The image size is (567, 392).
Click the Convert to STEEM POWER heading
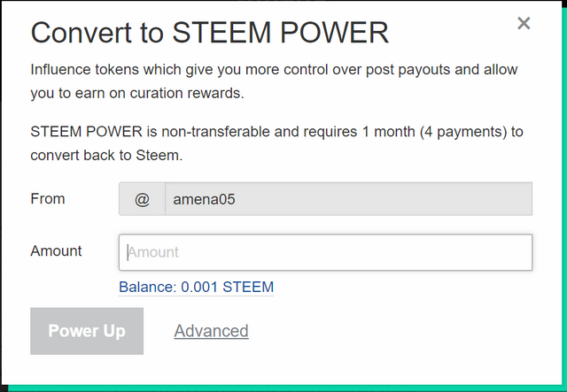pos(209,34)
